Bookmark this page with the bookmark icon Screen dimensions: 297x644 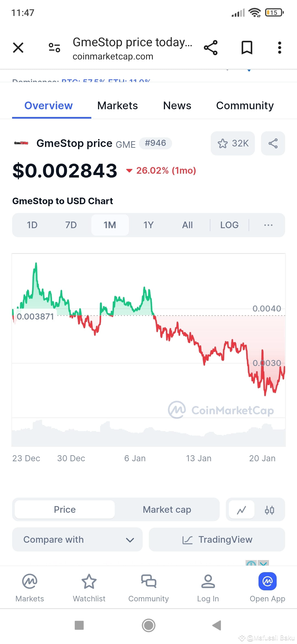247,48
